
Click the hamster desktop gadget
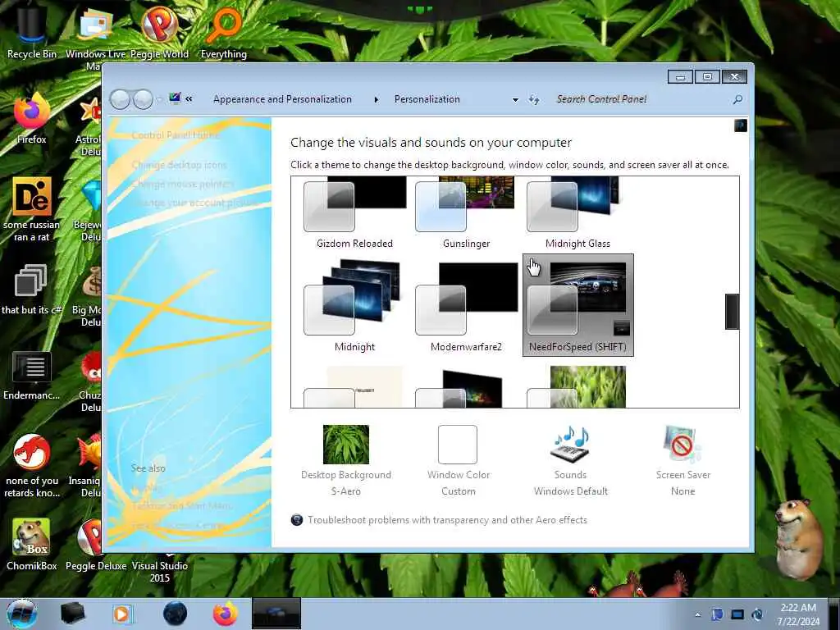[x=798, y=538]
